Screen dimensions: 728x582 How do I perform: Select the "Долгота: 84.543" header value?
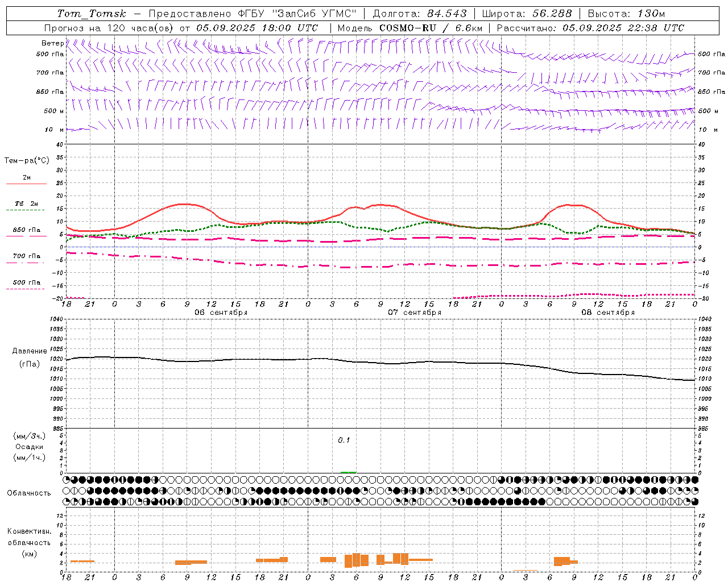419,13
